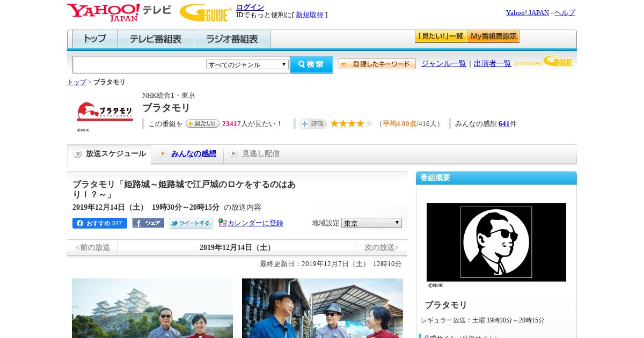Click the Facebook おすすめ 547 button
The height and width of the screenshot is (338, 644).
coord(100,223)
